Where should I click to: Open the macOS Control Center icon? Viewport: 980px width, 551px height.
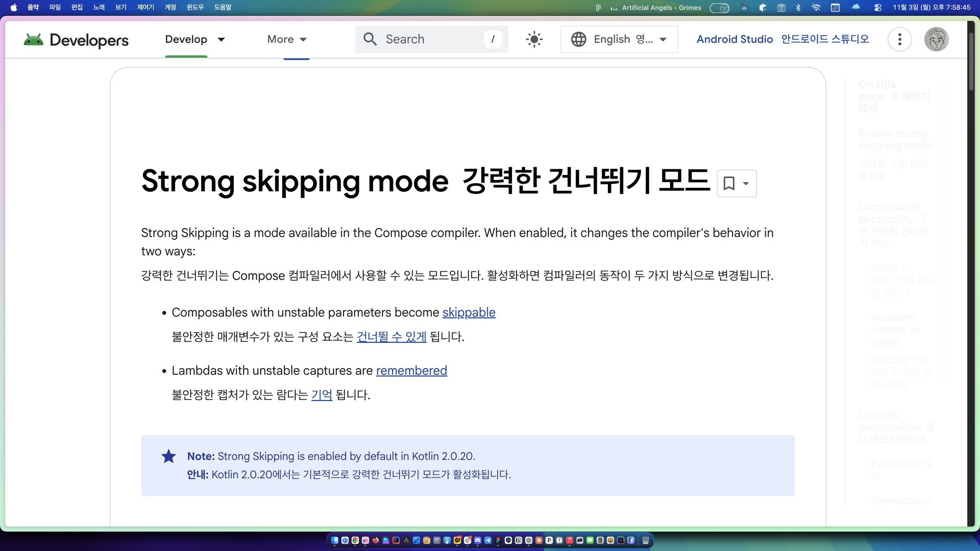877,8
